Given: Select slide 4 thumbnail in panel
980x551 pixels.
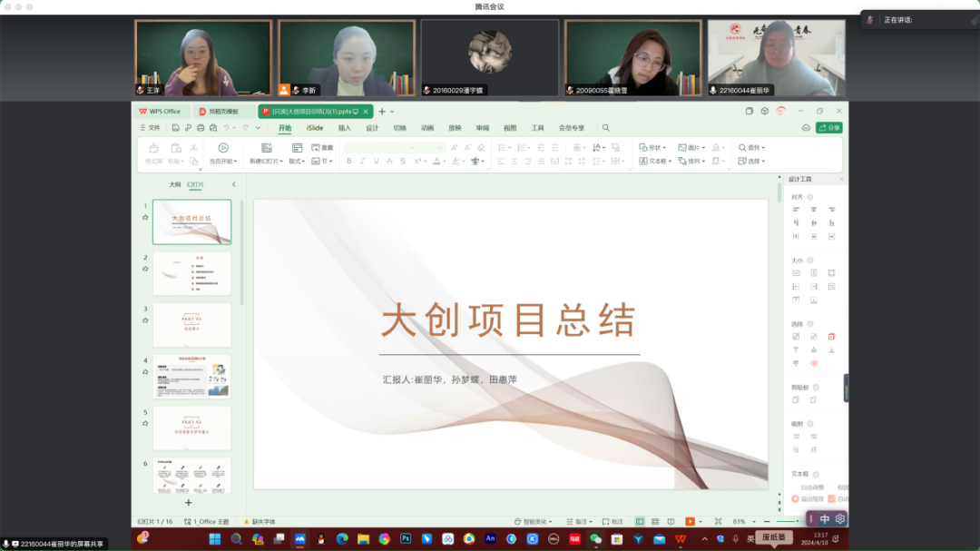Looking at the screenshot, I should coord(191,377).
